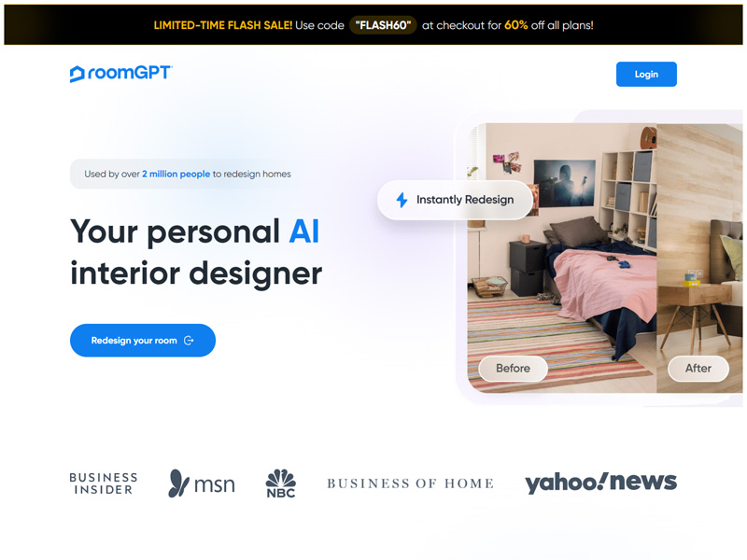Open the Login button
The image size is (747, 560).
pyautogui.click(x=646, y=75)
